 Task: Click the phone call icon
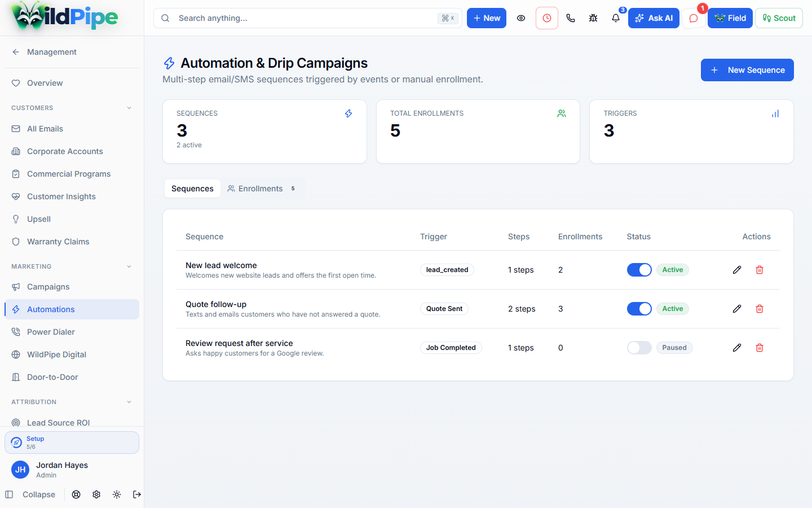pyautogui.click(x=571, y=18)
